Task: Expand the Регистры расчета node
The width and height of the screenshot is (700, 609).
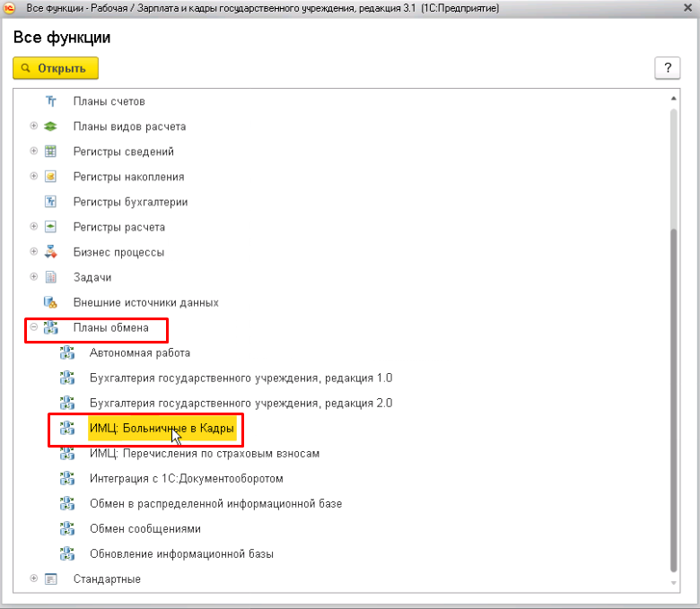Action: [34, 227]
